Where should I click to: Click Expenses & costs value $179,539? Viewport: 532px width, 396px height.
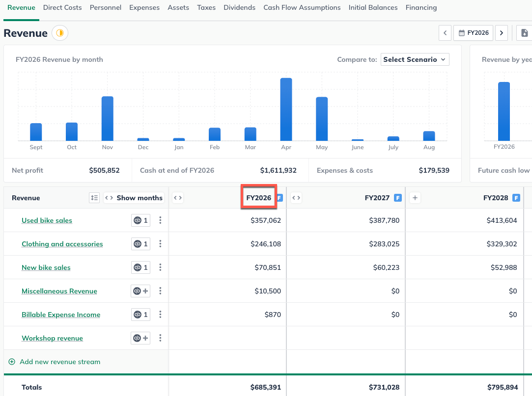coord(434,170)
